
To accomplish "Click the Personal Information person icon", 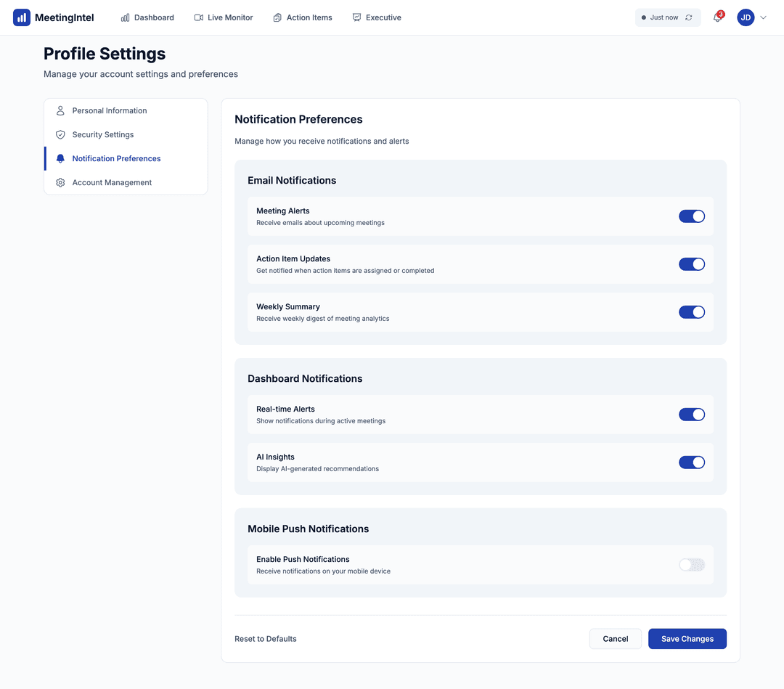I will (x=60, y=111).
